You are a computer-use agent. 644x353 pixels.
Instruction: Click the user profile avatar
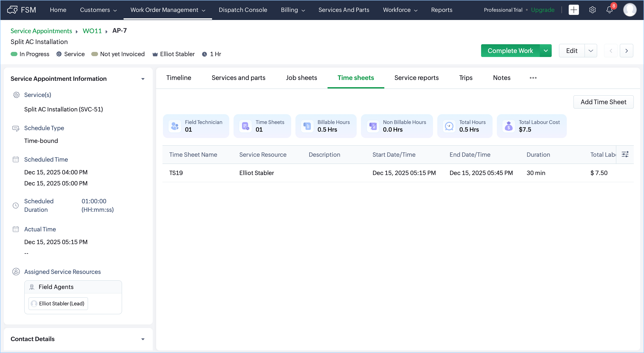pos(630,10)
